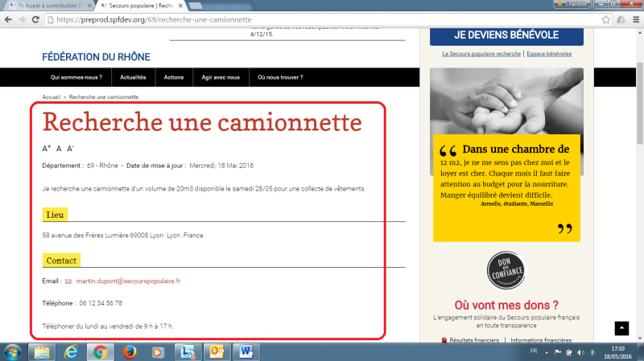Click the scroll-to-top arrow button

click(x=621, y=328)
